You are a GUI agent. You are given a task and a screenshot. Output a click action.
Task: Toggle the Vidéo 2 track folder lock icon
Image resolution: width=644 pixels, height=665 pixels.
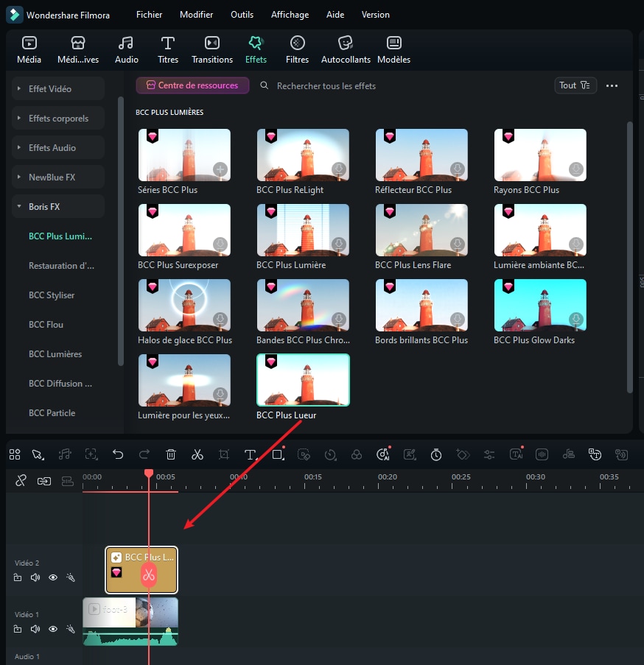point(18,577)
